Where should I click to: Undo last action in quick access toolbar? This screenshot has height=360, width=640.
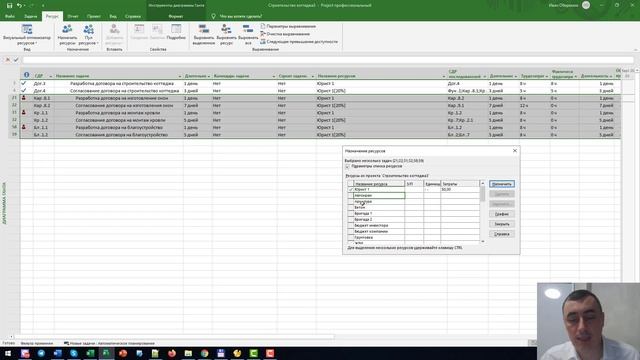coord(19,5)
